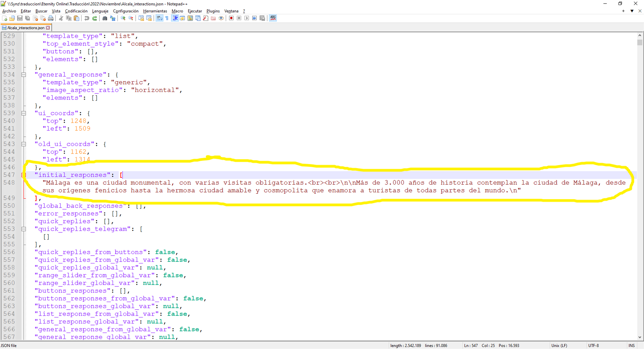The image size is (644, 349).
Task: Start macro recording with red circle icon
Action: 231,18
